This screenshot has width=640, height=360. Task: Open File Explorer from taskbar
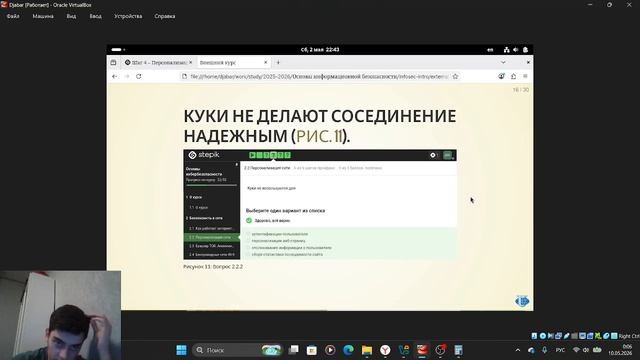tap(367, 350)
